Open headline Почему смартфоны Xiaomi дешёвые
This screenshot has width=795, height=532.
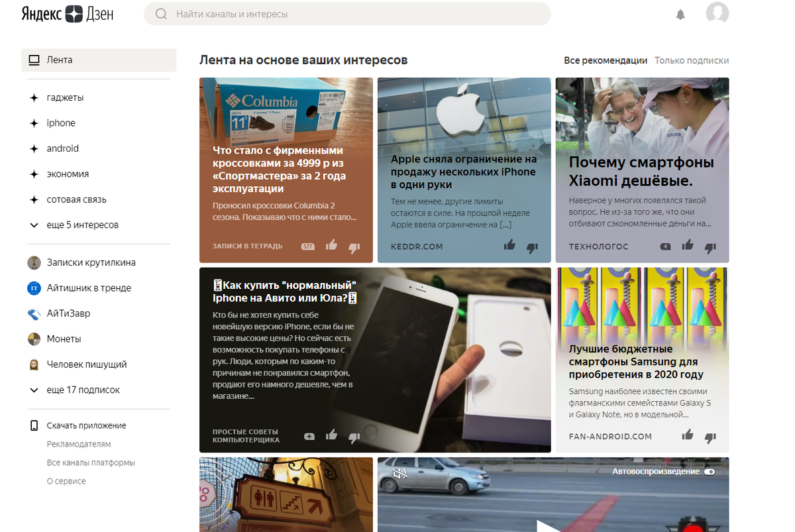(x=641, y=172)
